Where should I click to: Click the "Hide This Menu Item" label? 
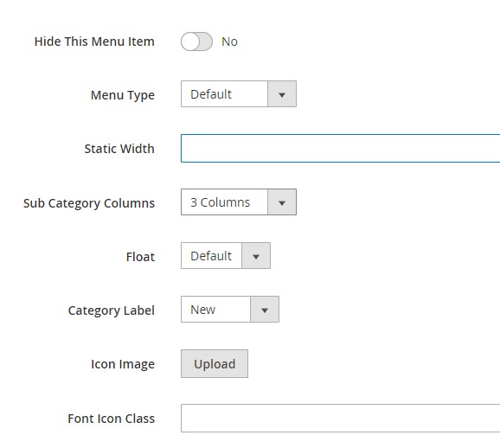(94, 42)
